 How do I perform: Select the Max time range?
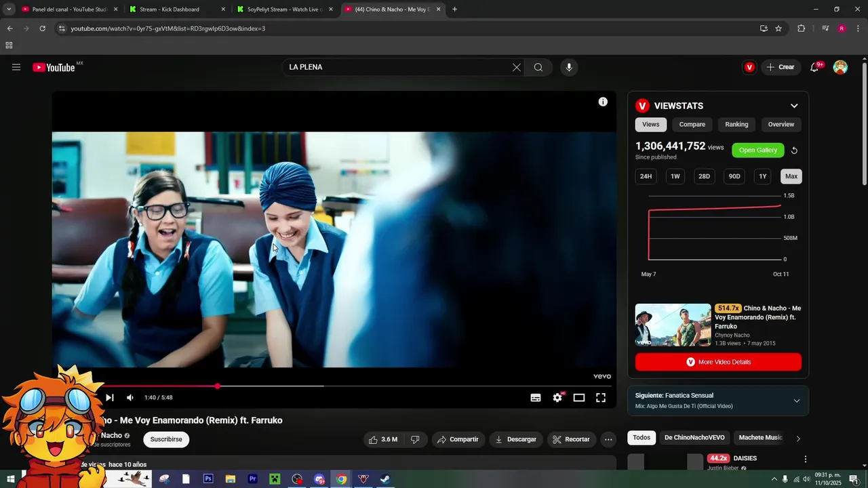[791, 176]
